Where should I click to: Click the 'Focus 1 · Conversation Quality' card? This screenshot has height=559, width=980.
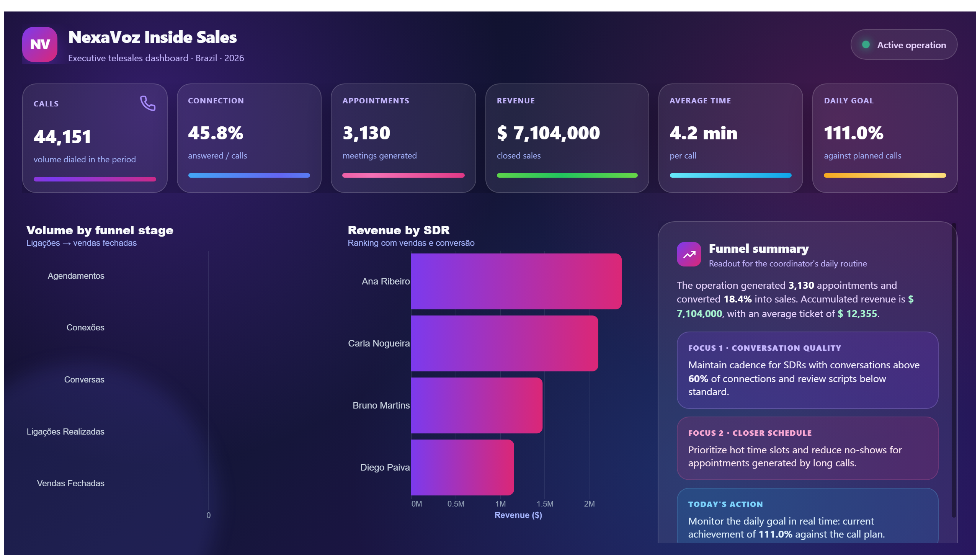click(807, 371)
